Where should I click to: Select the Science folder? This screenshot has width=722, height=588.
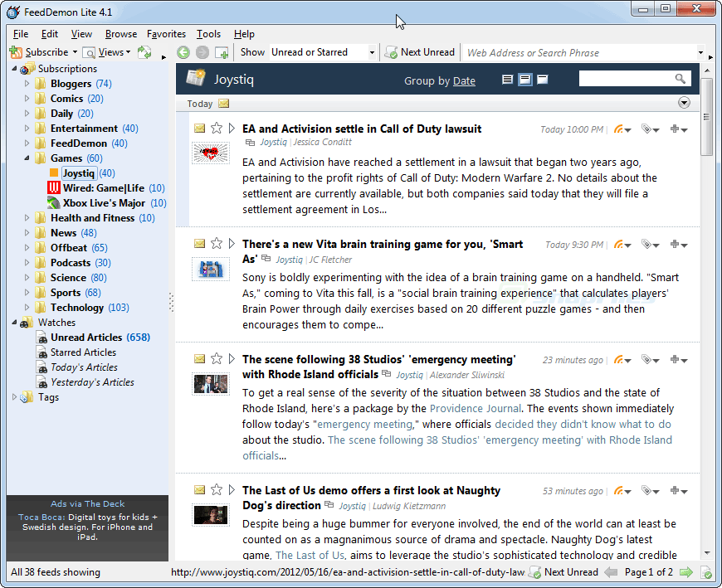pyautogui.click(x=68, y=278)
